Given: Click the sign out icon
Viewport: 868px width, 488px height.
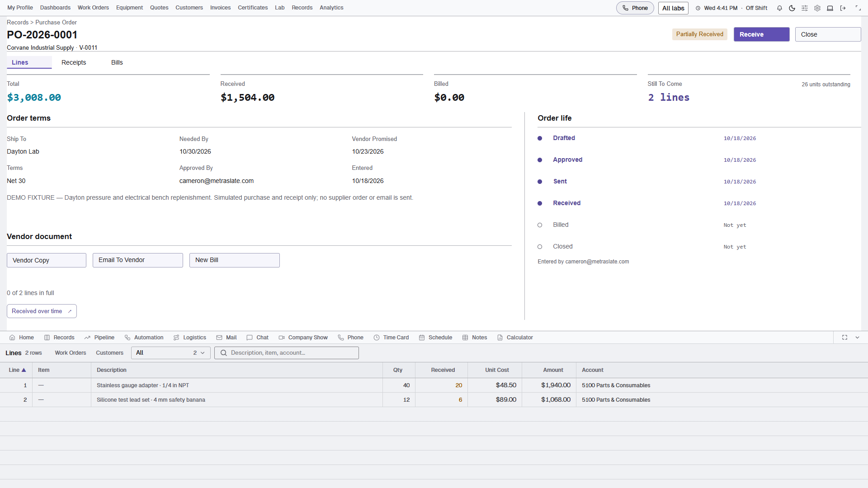Looking at the screenshot, I should (843, 8).
